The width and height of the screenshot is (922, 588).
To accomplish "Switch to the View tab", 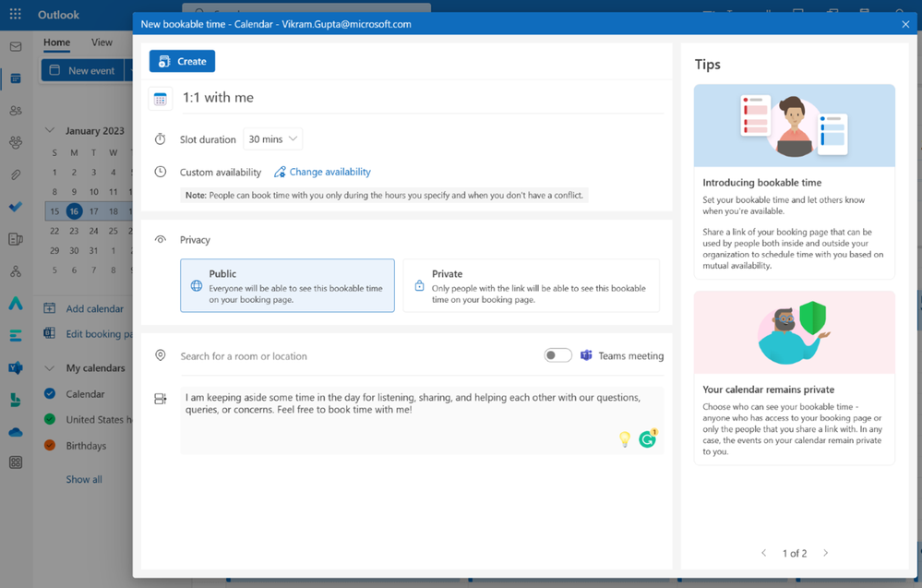I will [x=102, y=42].
